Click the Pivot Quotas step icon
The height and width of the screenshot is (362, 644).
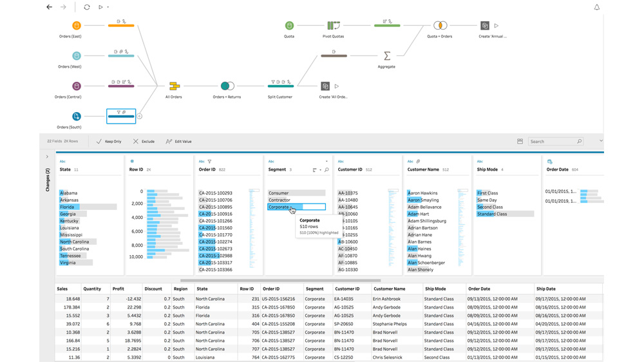(334, 26)
